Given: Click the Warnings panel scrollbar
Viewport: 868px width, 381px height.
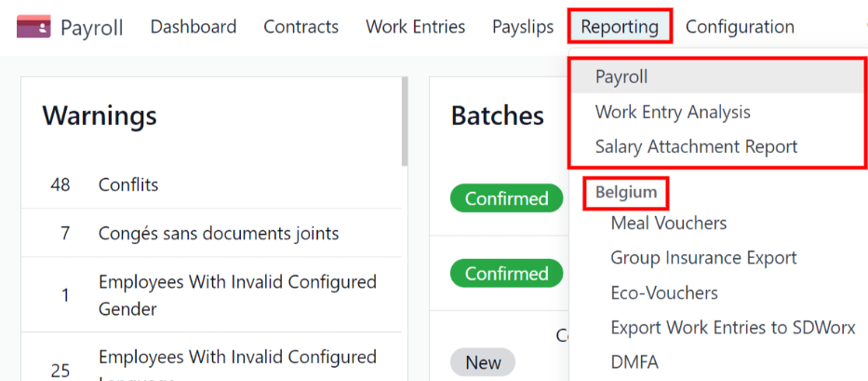Looking at the screenshot, I should tap(404, 121).
